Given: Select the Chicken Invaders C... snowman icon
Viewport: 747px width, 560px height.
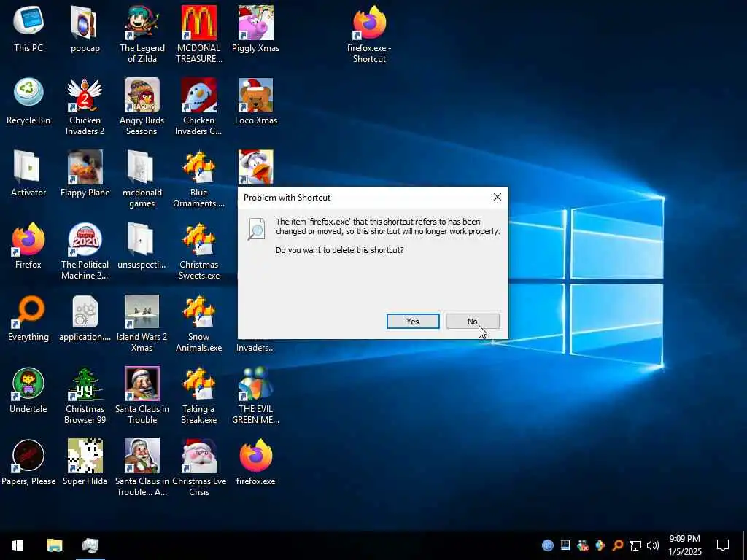Looking at the screenshot, I should [x=198, y=106].
